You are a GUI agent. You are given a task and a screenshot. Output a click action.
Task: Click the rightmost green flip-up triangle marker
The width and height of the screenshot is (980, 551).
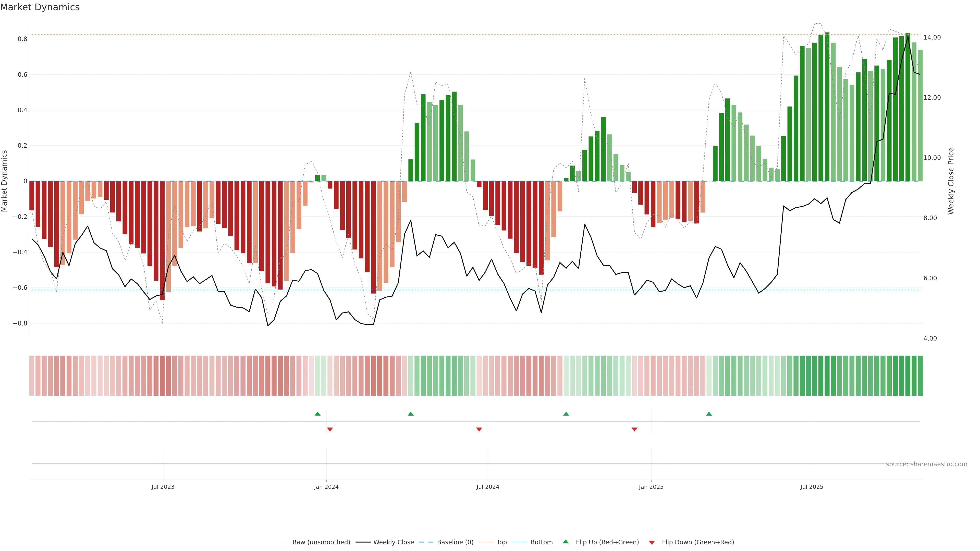pyautogui.click(x=709, y=414)
